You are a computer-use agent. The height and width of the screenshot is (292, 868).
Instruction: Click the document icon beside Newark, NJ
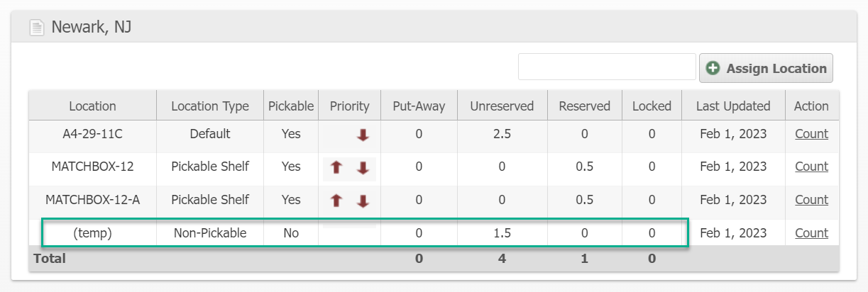(x=36, y=28)
